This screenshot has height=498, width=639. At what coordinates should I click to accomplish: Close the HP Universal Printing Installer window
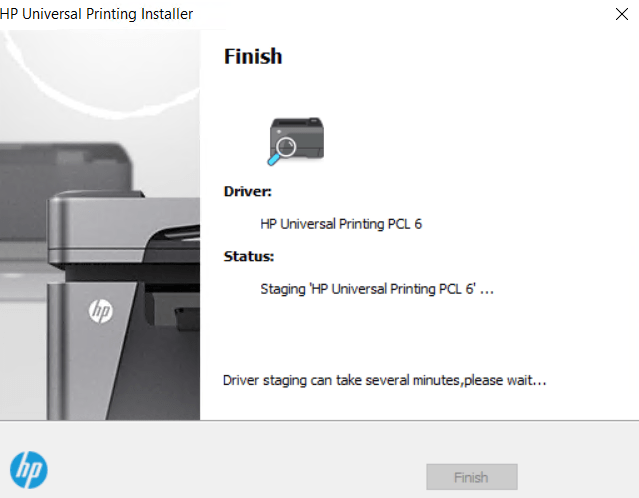coord(621,14)
